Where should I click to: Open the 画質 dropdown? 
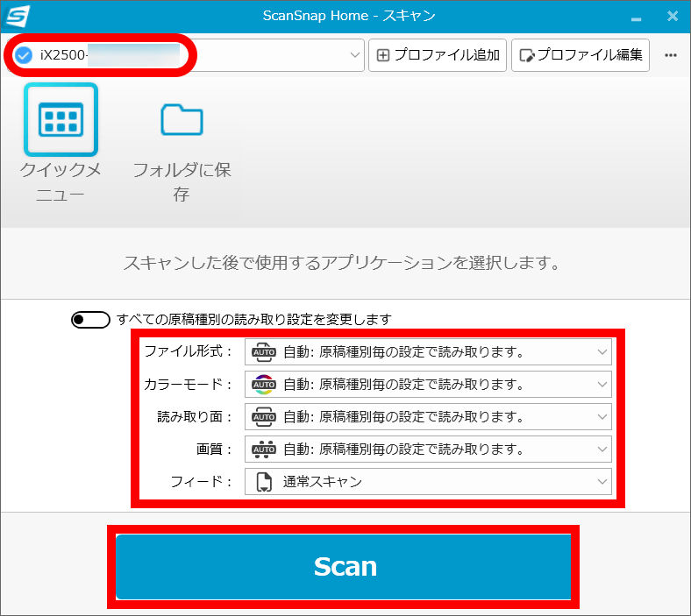428,450
